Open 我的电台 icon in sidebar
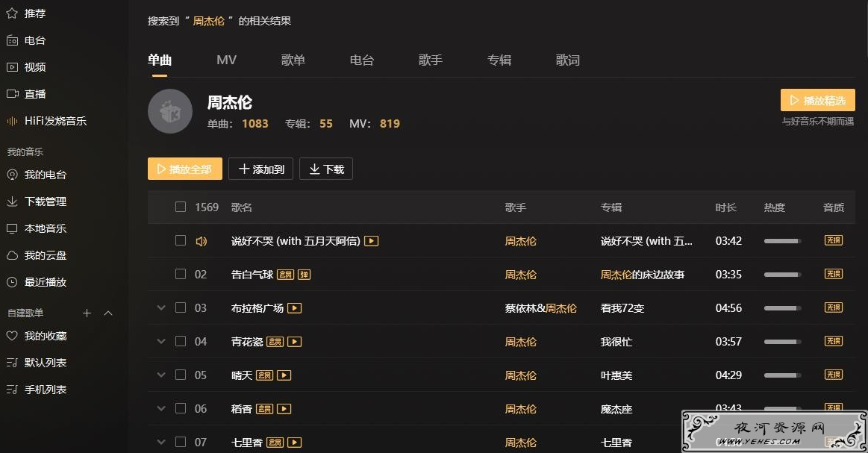The image size is (868, 453). tap(12, 175)
